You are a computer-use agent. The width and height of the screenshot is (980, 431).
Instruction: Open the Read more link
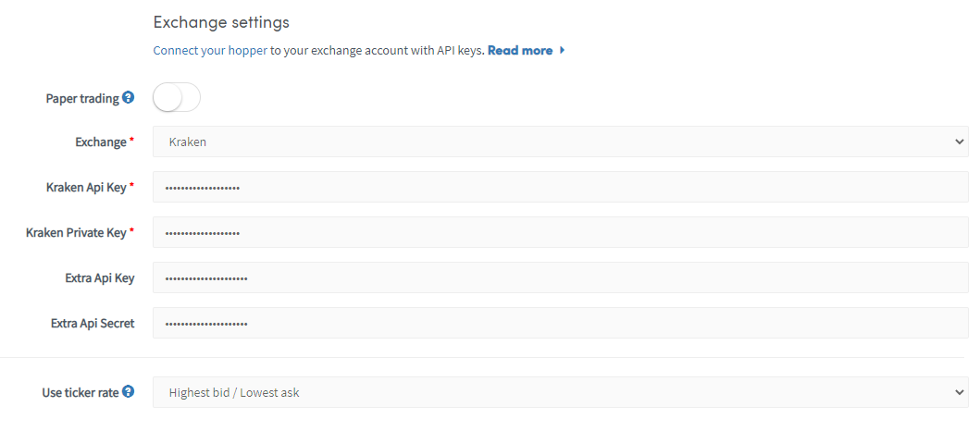click(x=520, y=51)
